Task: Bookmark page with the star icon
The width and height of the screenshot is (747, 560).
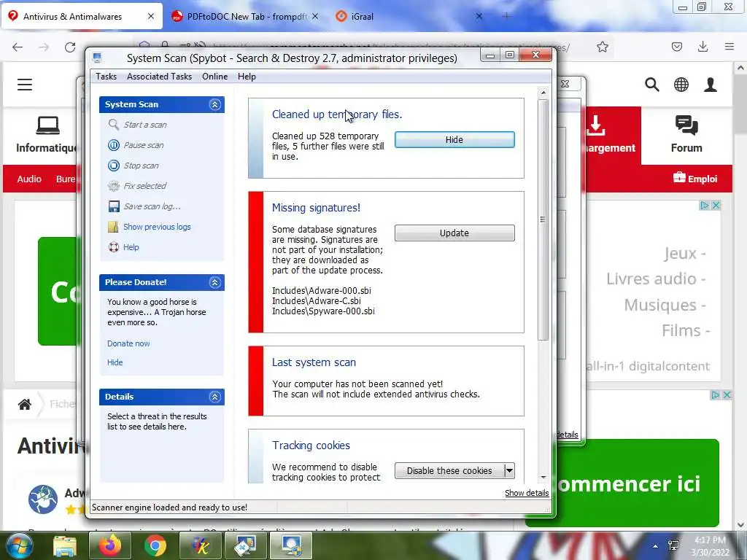Action: 603,47
